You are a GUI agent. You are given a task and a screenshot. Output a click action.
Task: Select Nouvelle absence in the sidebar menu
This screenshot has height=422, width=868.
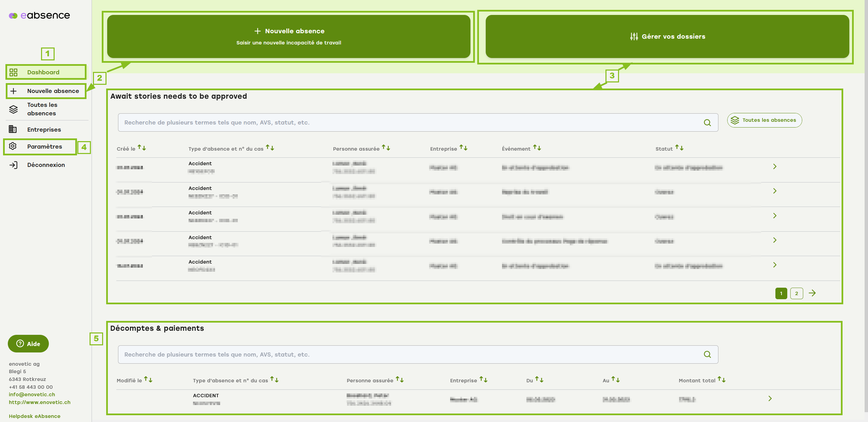point(53,91)
